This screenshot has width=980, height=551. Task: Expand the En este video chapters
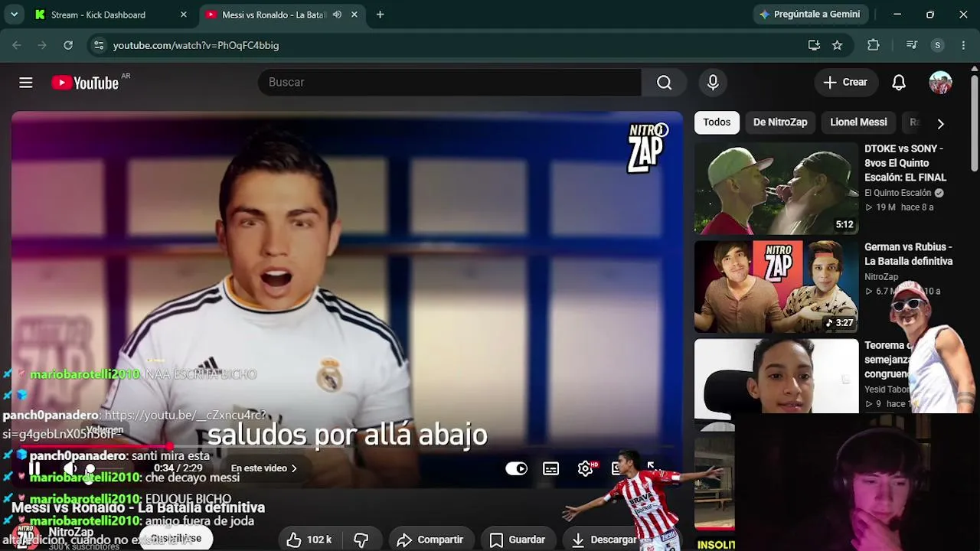tap(264, 468)
